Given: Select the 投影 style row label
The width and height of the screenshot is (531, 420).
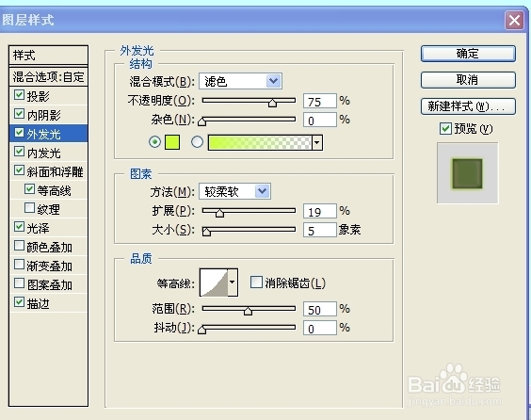Looking at the screenshot, I should [x=39, y=96].
